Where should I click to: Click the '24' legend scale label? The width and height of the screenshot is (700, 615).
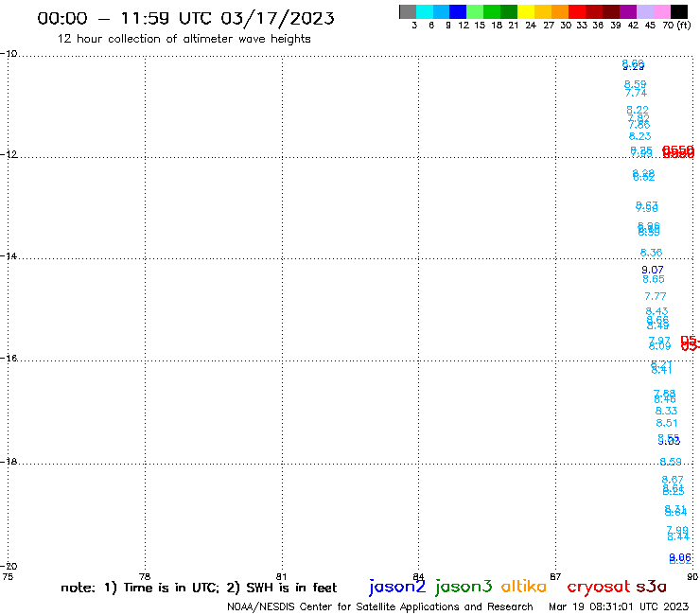coord(531,26)
